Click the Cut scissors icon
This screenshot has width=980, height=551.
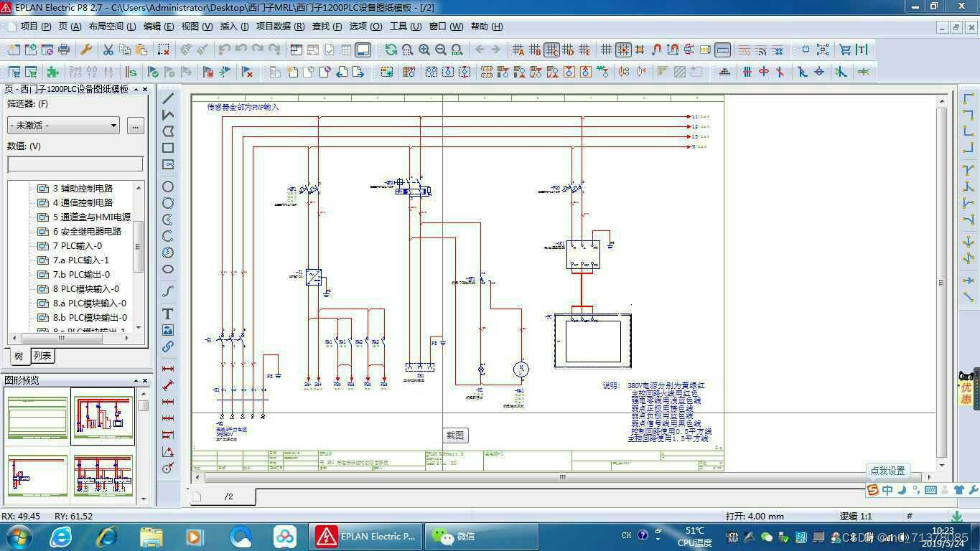tap(108, 50)
